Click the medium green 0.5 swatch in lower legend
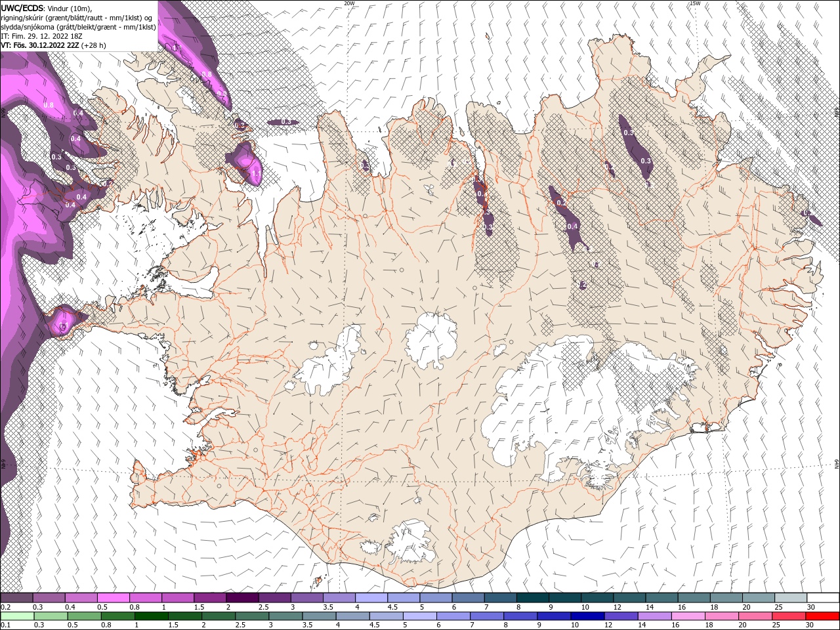 pyautogui.click(x=84, y=616)
